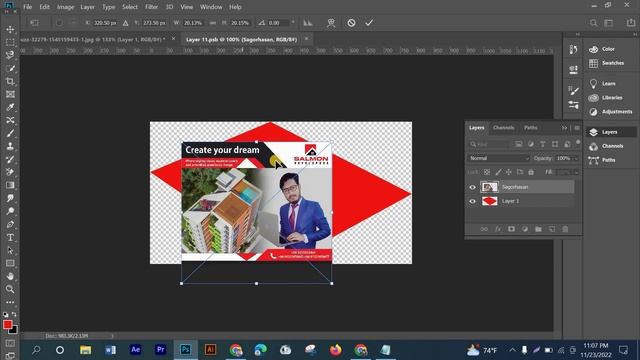Delete layer with trash icon

[565, 229]
